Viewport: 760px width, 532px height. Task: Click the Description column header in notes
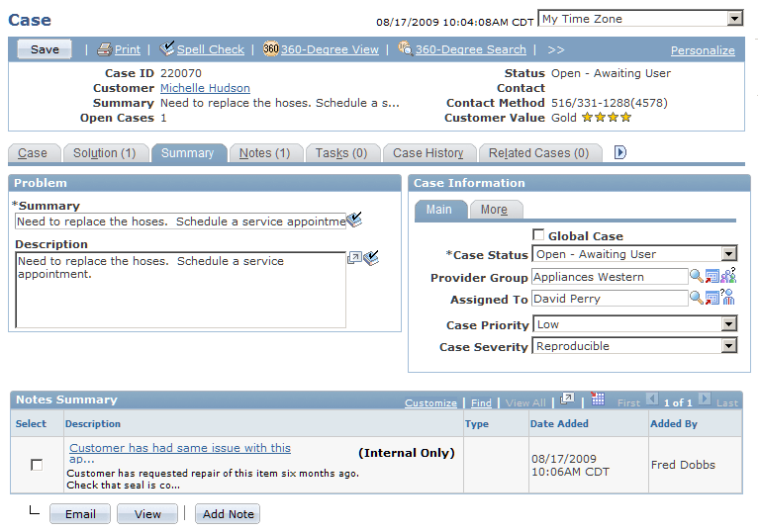(x=93, y=424)
